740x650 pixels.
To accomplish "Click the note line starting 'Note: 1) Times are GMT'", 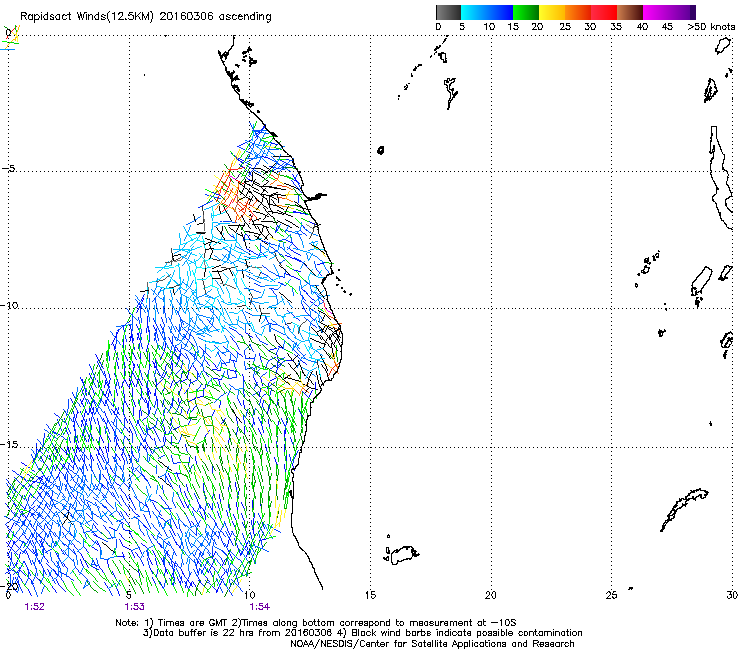I will [316, 623].
